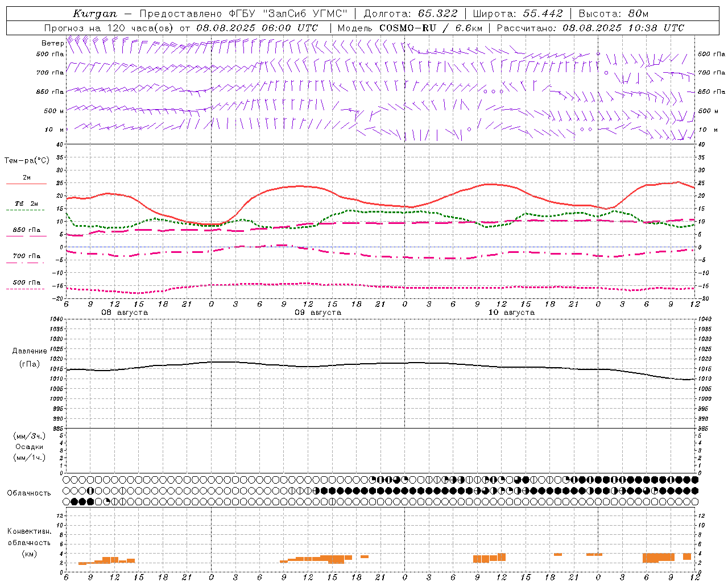Click the 'Долгота: 65.322' header value
This screenshot has width=728, height=582.
[410, 14]
